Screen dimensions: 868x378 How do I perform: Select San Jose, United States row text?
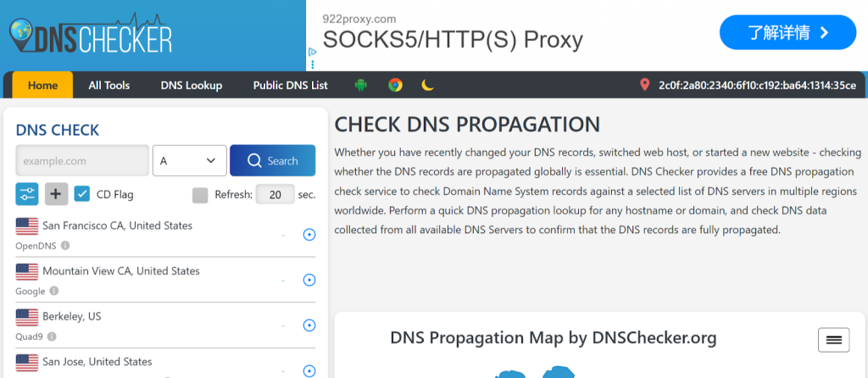97,362
